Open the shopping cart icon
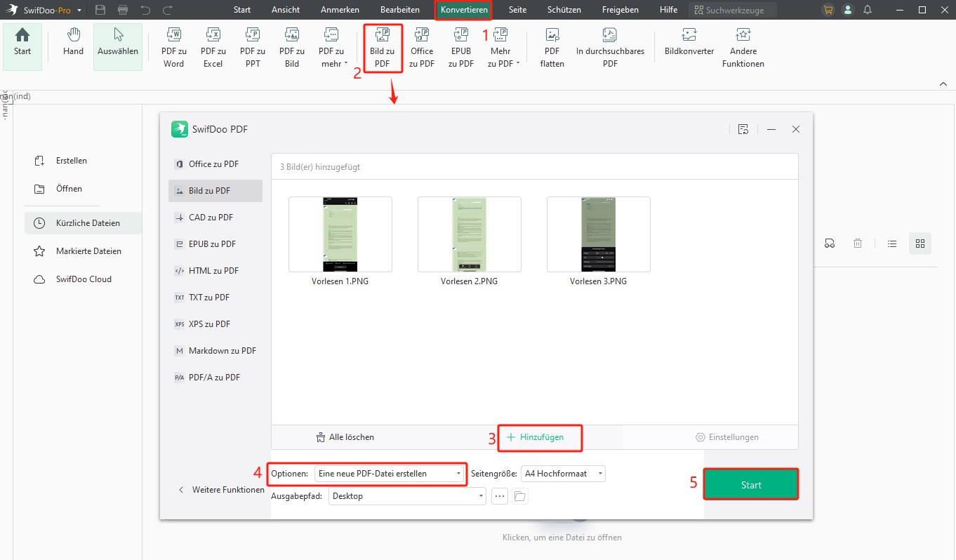The height and width of the screenshot is (560, 956). (x=829, y=10)
